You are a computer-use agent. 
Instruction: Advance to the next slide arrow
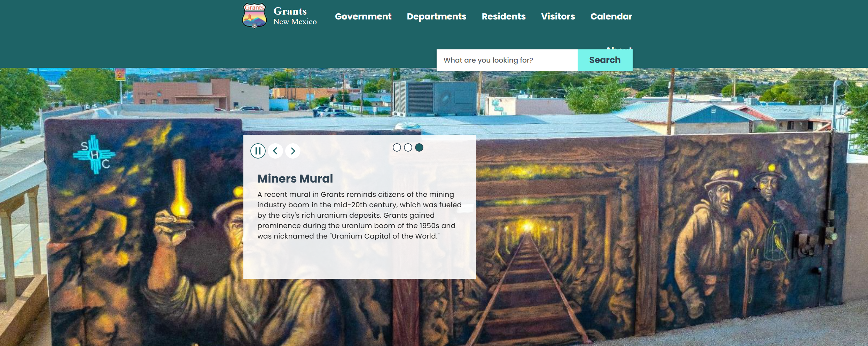(293, 151)
